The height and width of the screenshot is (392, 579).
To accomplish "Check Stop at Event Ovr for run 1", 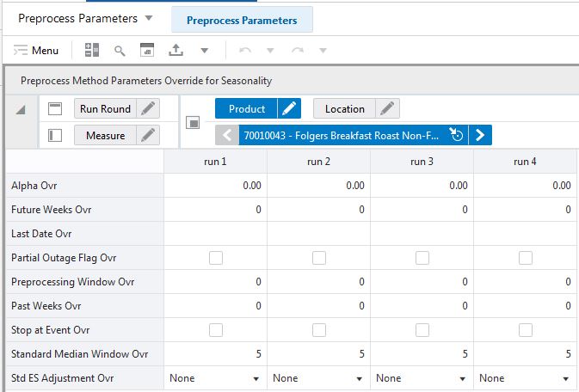I will pyautogui.click(x=216, y=330).
